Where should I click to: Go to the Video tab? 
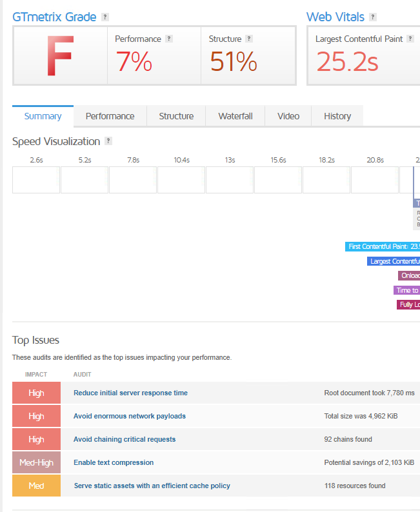(288, 116)
